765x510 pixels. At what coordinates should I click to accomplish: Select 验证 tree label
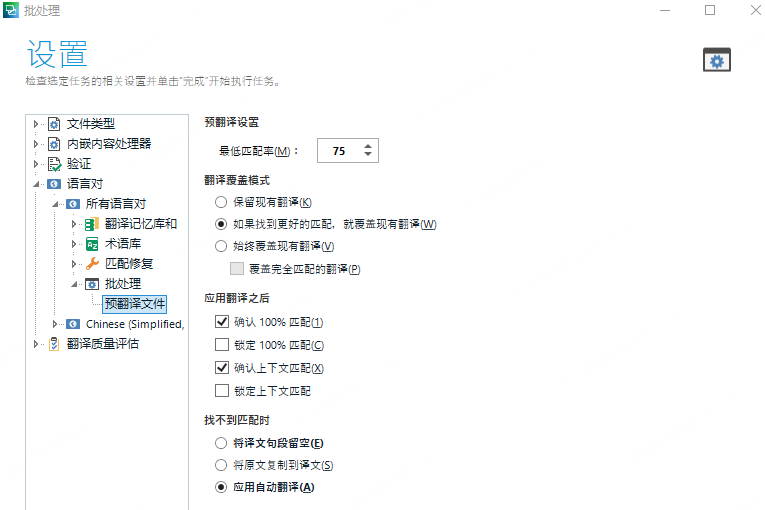click(79, 164)
